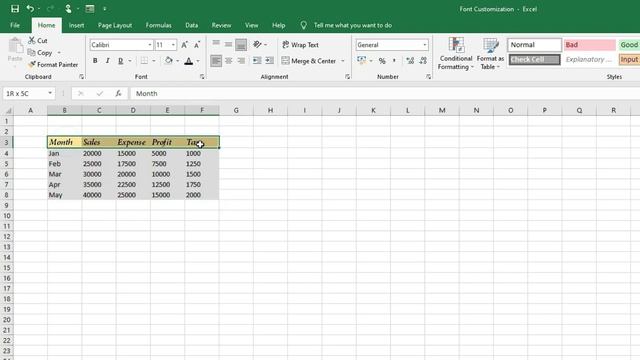Apply Percent Style

pos(382,61)
